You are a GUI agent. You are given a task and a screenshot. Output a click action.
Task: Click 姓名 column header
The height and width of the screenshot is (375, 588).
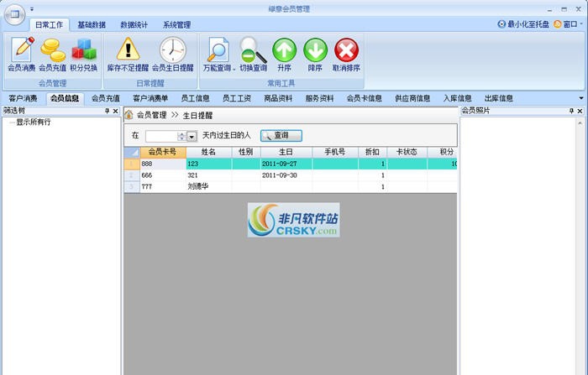click(209, 152)
